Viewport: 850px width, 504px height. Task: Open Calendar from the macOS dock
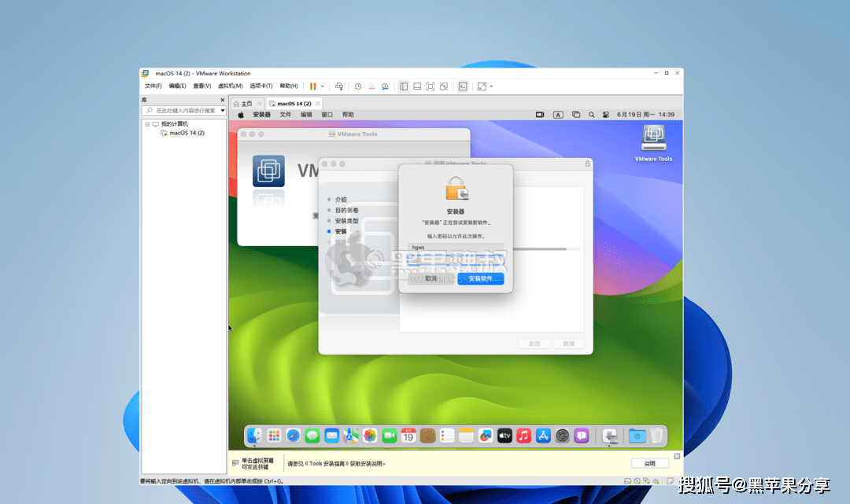[x=408, y=436]
